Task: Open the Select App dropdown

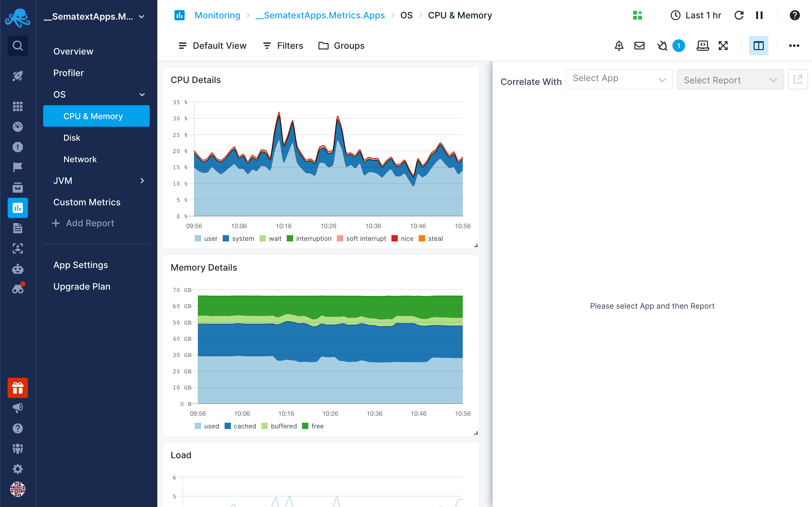Action: coord(618,80)
